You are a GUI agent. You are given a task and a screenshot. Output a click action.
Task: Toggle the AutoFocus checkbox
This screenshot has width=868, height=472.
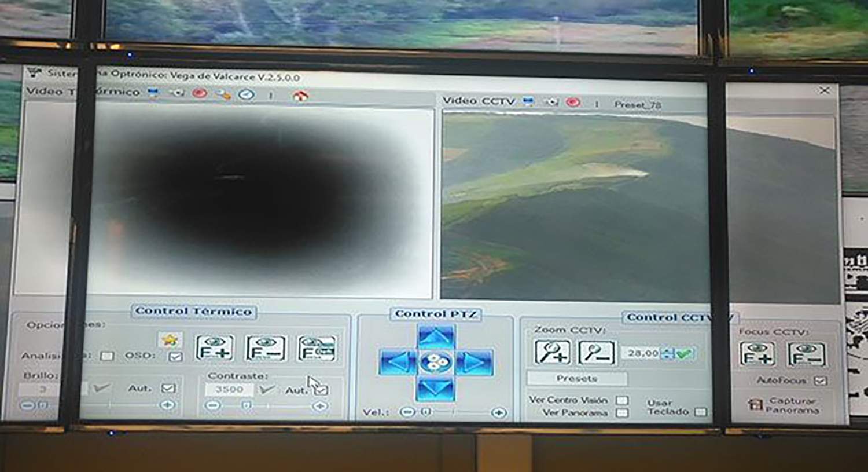(820, 380)
